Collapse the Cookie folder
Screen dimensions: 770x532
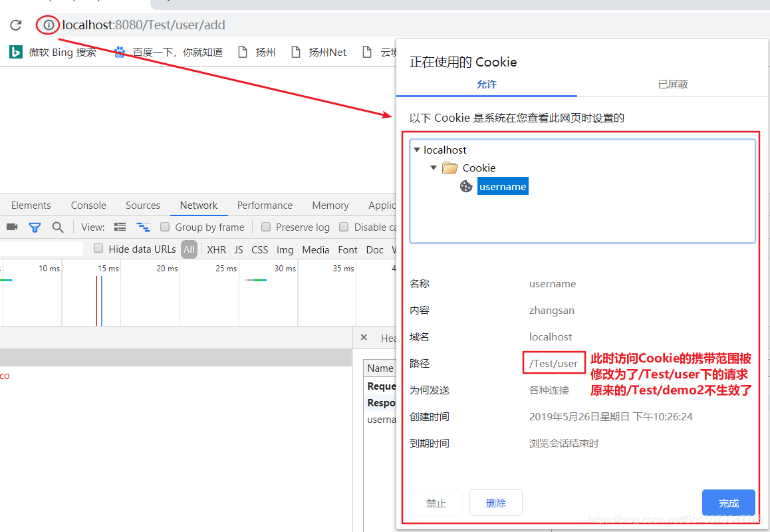tap(433, 168)
